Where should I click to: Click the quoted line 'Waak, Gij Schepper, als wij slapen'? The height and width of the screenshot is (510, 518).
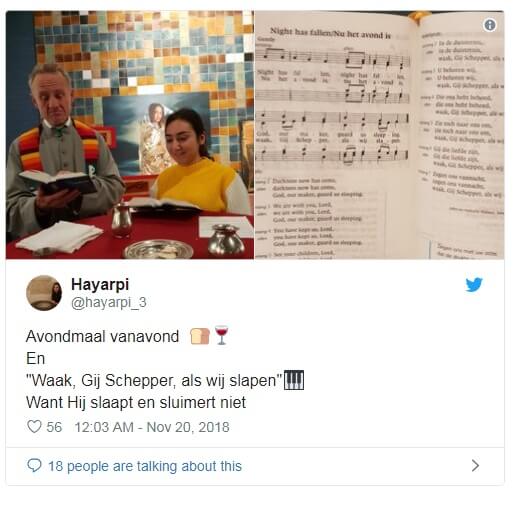[x=154, y=380]
